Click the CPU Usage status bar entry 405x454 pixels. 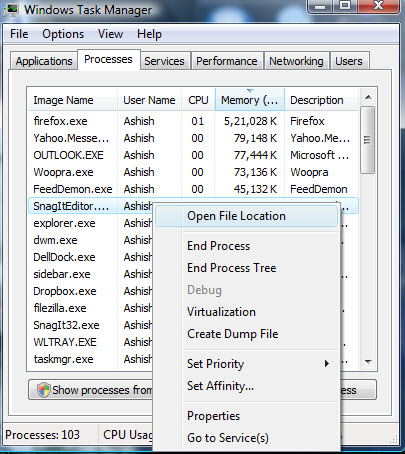click(128, 435)
